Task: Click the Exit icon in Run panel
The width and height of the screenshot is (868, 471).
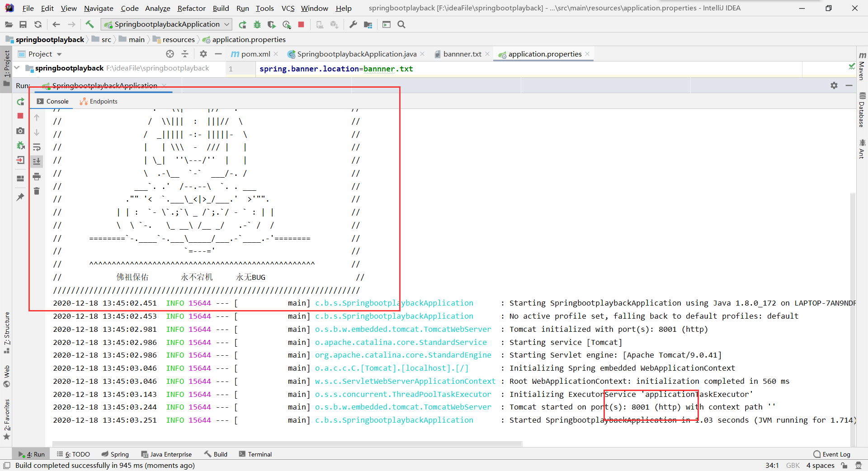Action: [20, 160]
